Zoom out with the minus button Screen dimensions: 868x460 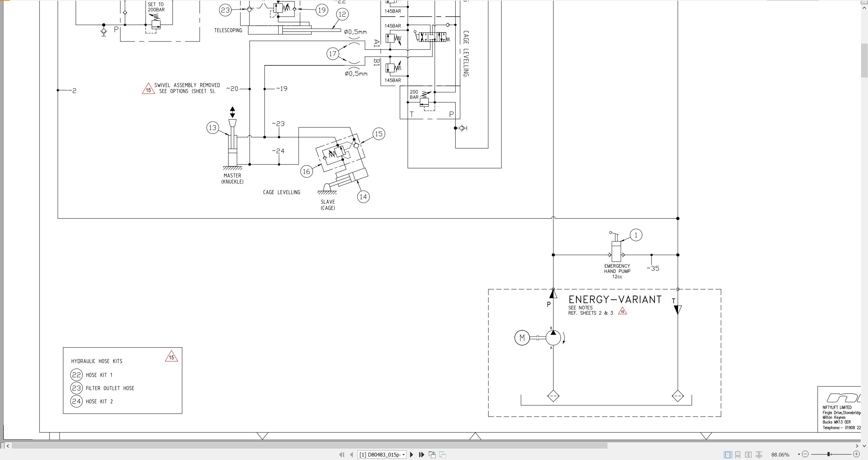pyautogui.click(x=805, y=454)
